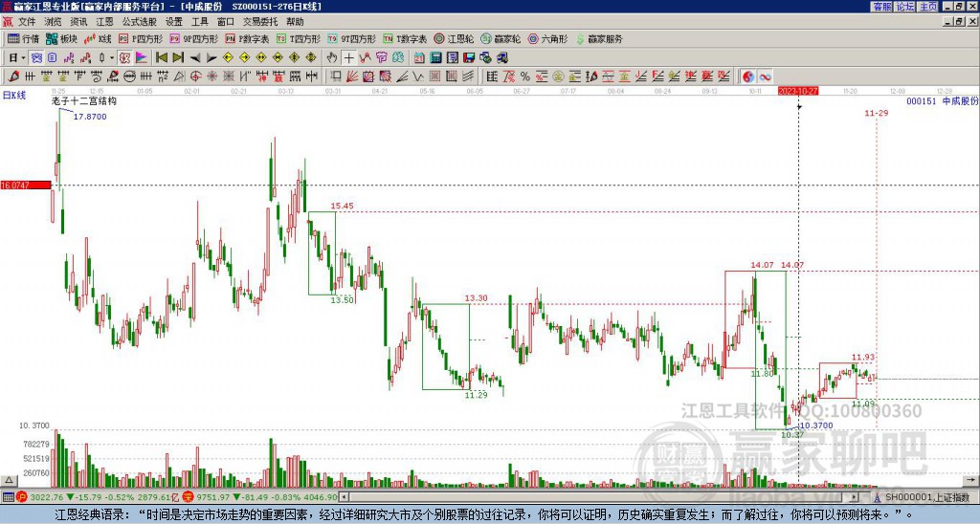This screenshot has height=524, width=980.
Task: Select the angle line tool
Action: tap(401, 76)
